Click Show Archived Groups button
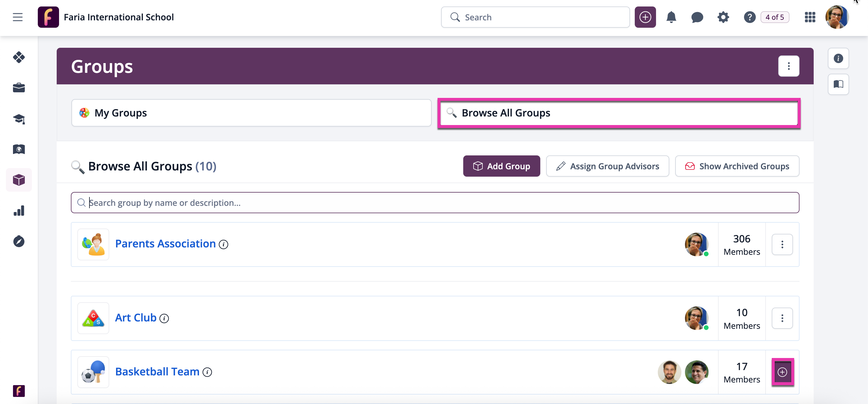 pyautogui.click(x=737, y=166)
